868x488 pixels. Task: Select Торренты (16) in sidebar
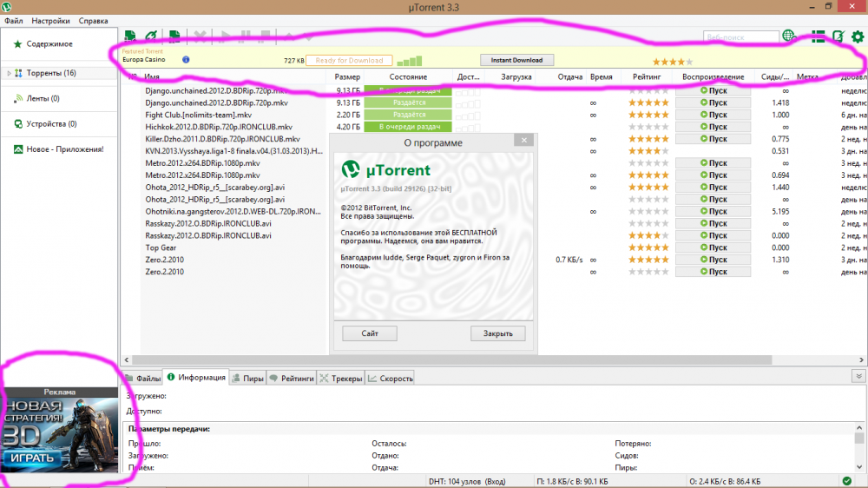tap(51, 73)
